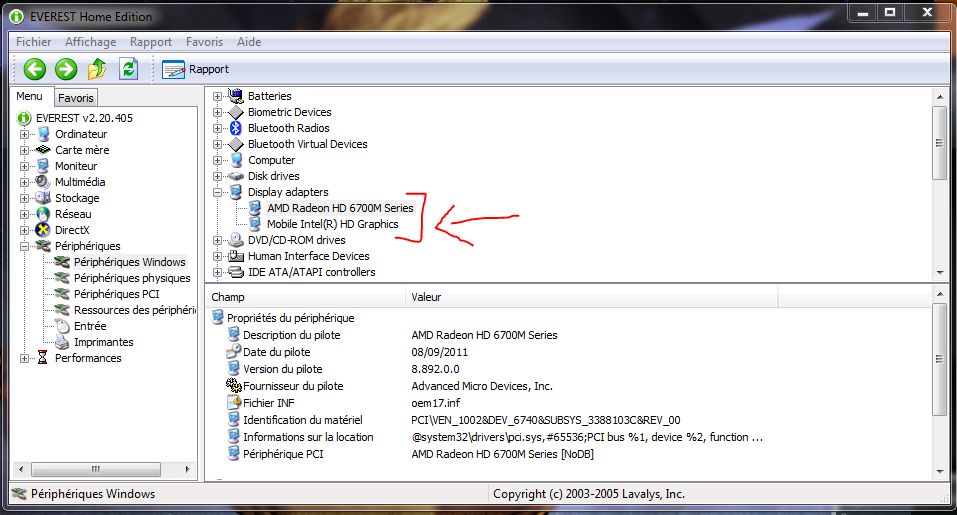This screenshot has width=957, height=515.
Task: Click the IDE ATA/ATAPI controllers icon
Action: pyautogui.click(x=236, y=272)
